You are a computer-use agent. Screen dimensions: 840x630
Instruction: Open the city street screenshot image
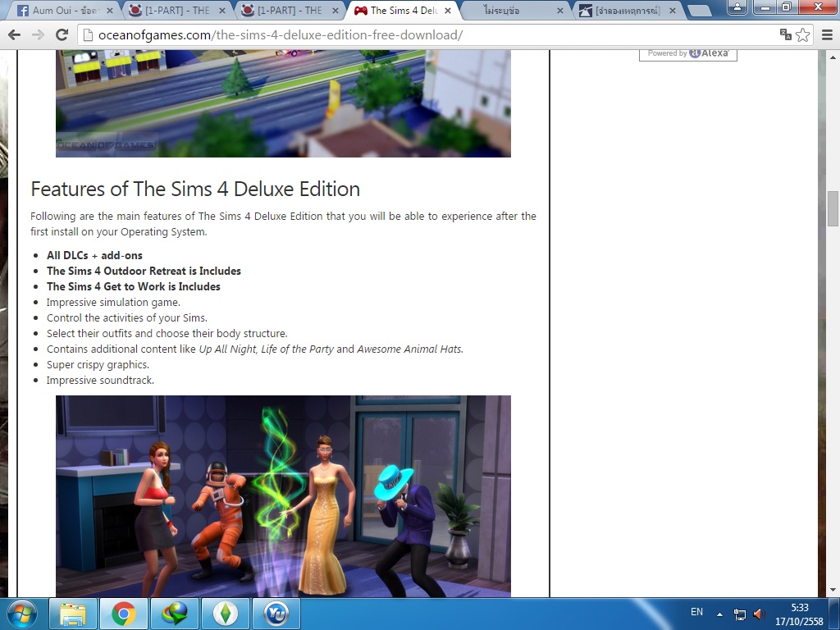[283, 103]
